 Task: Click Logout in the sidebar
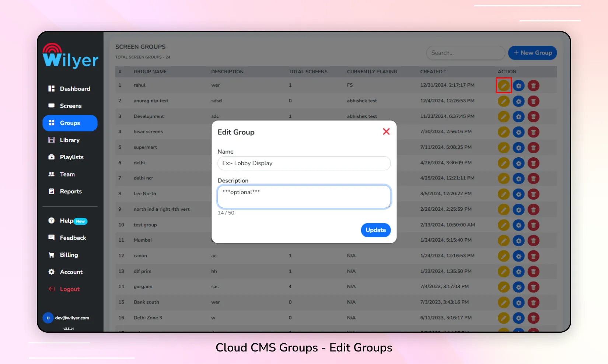point(70,289)
